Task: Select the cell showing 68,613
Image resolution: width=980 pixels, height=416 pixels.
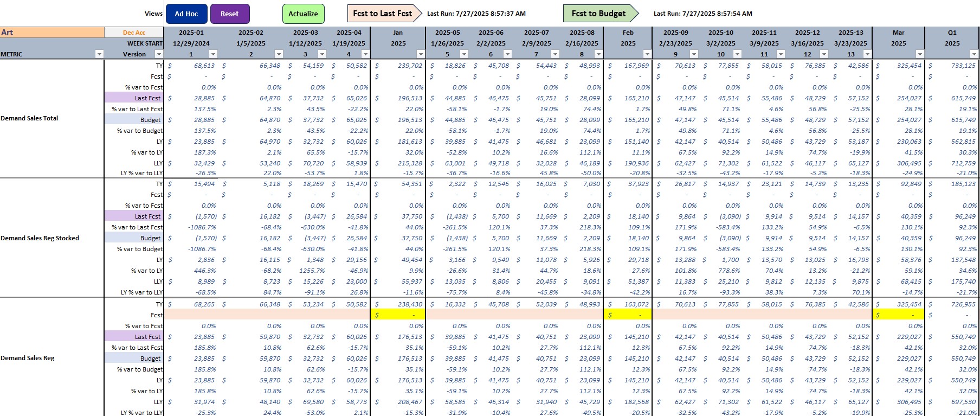Action: click(x=191, y=66)
